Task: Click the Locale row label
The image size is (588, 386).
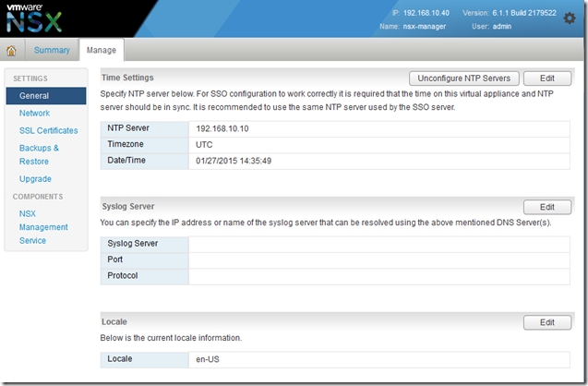Action: (120, 358)
